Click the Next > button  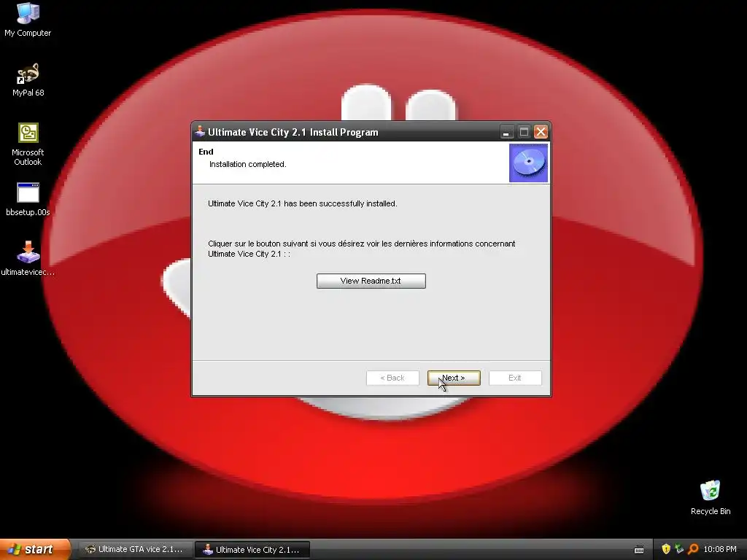(x=454, y=378)
